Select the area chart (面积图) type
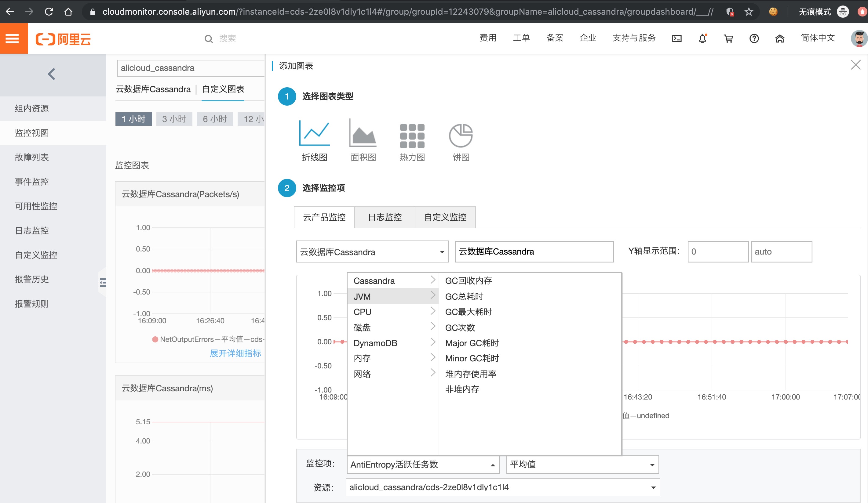This screenshot has width=868, height=503. pyautogui.click(x=363, y=141)
